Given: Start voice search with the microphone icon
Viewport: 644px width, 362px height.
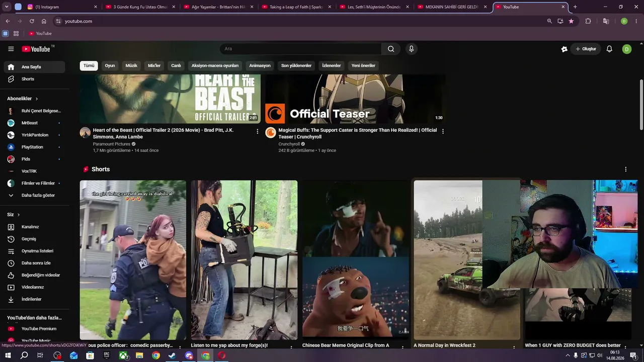Looking at the screenshot, I should (x=412, y=49).
